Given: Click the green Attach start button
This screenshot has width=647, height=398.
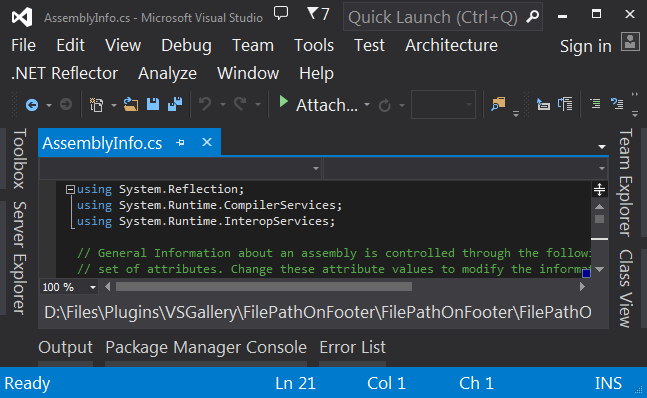Looking at the screenshot, I should (x=283, y=101).
